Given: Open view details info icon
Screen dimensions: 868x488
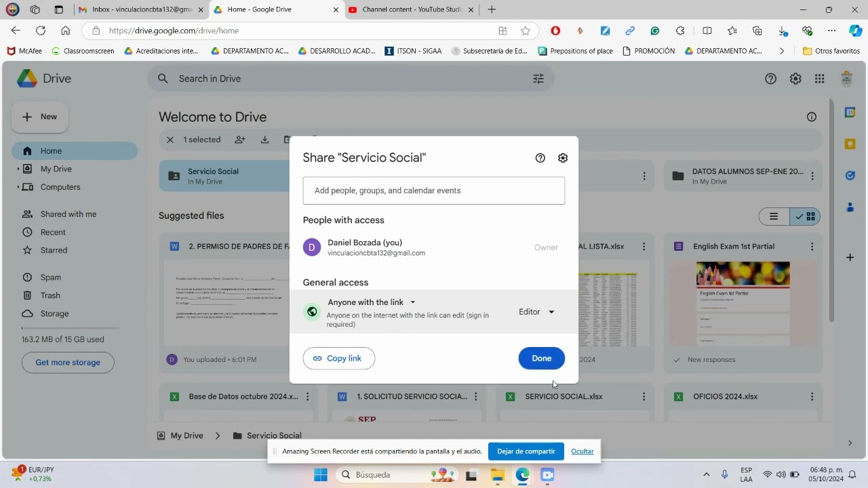Looking at the screenshot, I should (x=812, y=117).
